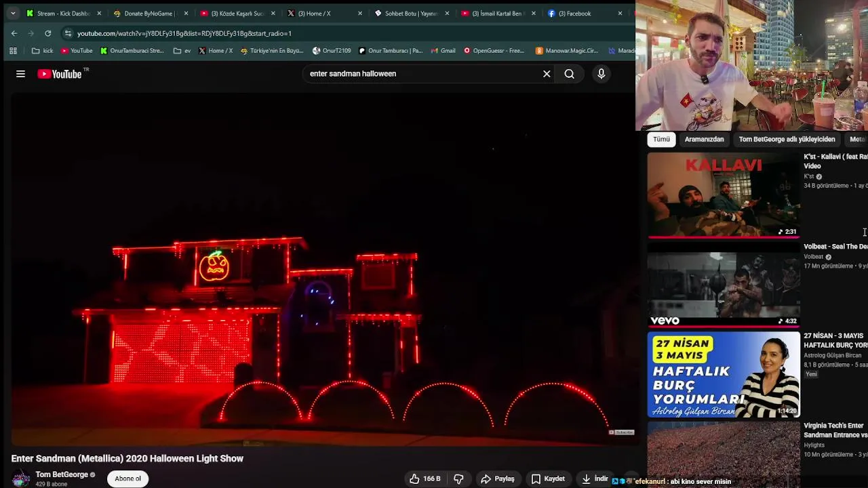Save video with the Kaydet button

click(x=548, y=479)
